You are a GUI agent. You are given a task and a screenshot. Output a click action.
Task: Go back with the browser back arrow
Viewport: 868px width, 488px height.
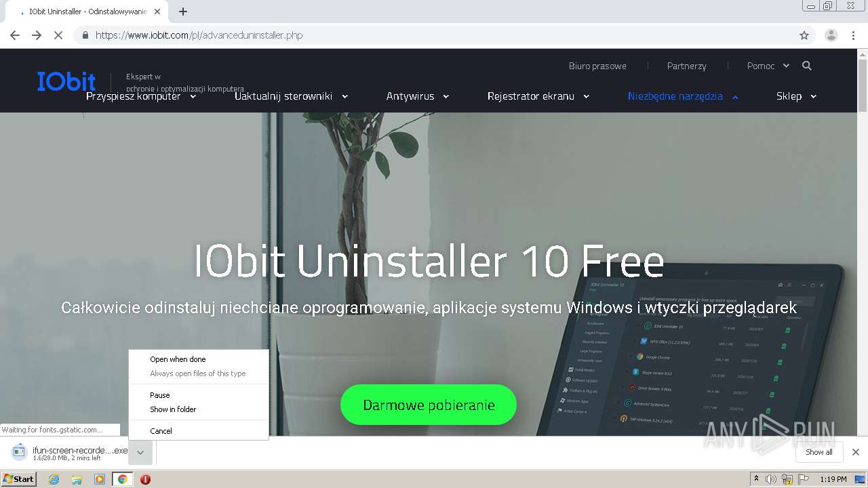coord(15,35)
